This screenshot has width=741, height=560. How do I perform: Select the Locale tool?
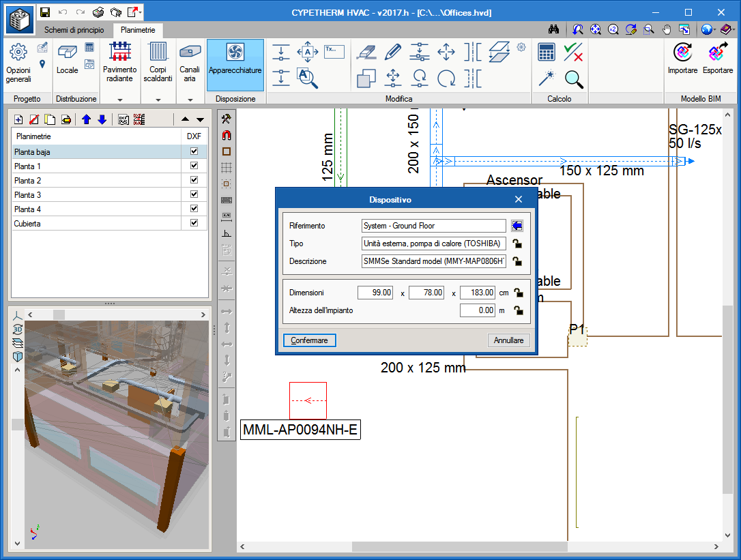point(67,59)
